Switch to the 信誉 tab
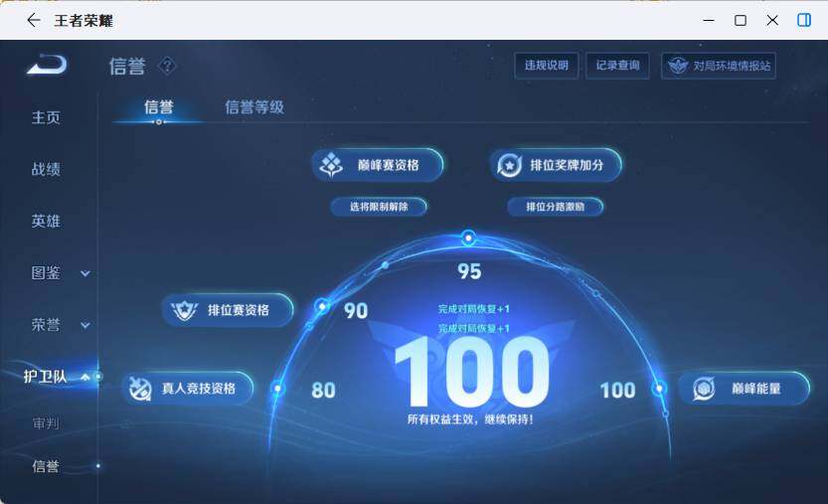The image size is (828, 504). coord(158,107)
